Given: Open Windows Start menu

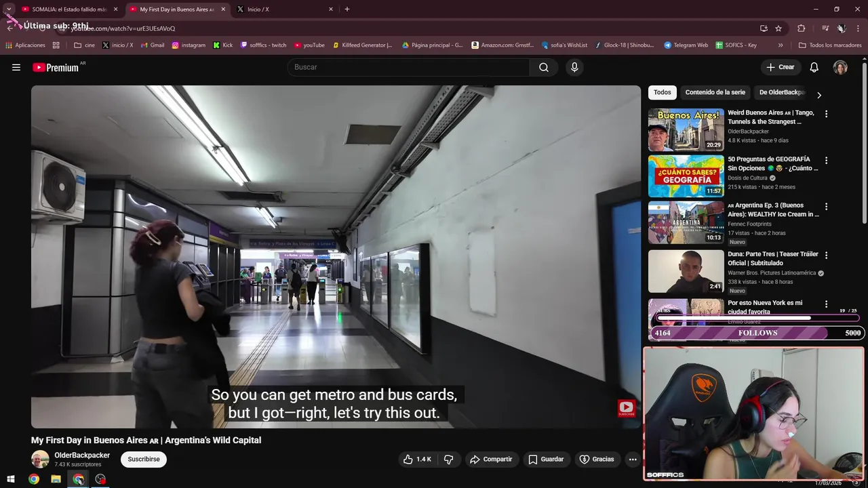Looking at the screenshot, I should pyautogui.click(x=11, y=479).
